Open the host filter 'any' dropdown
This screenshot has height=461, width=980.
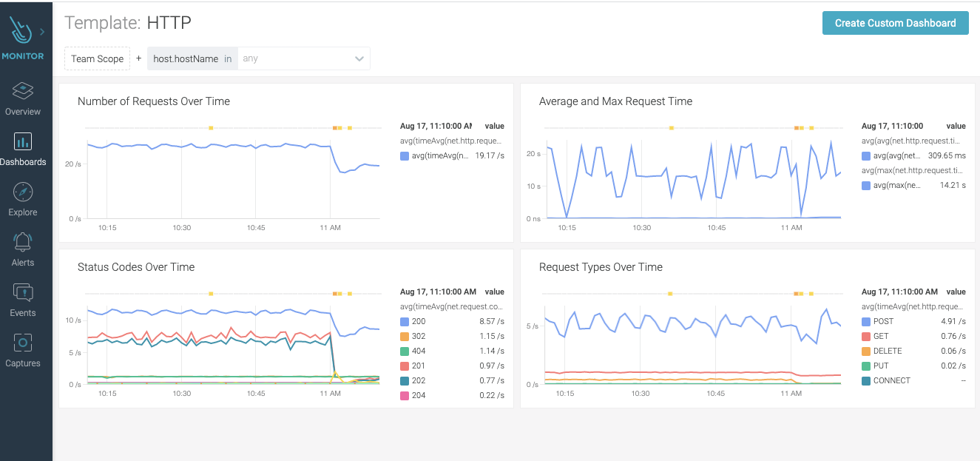click(x=303, y=58)
